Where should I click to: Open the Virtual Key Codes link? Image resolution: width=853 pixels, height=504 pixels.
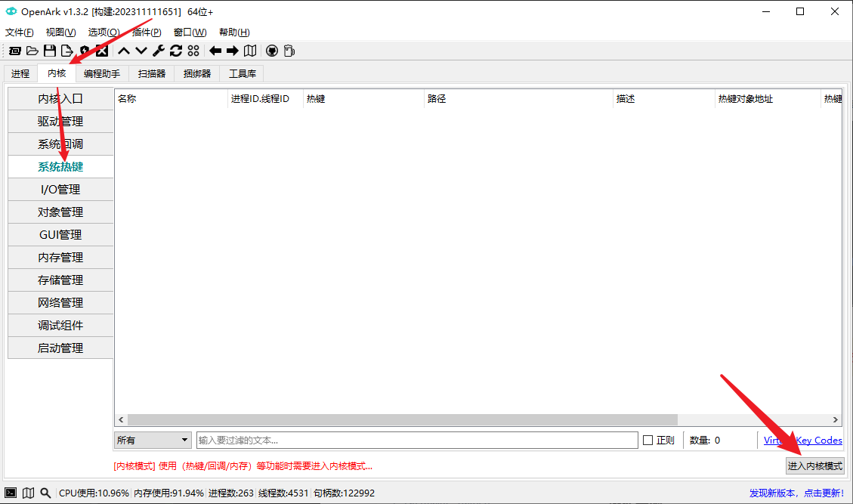(x=802, y=440)
